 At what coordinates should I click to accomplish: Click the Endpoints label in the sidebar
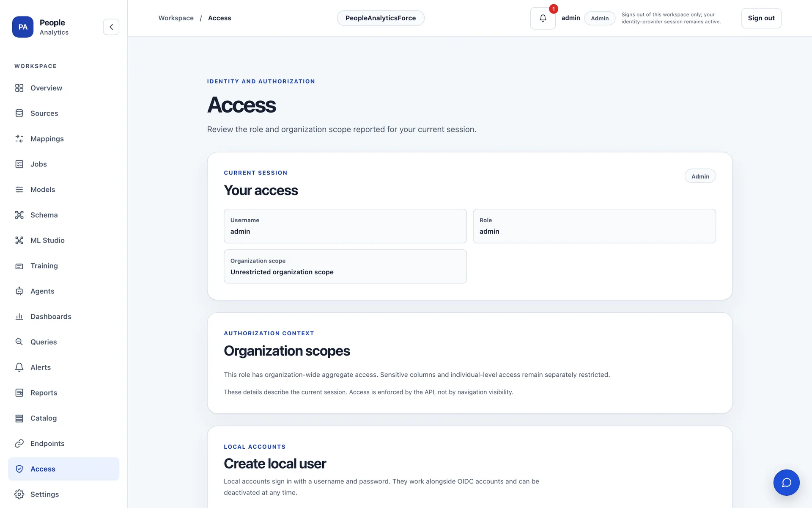pyautogui.click(x=47, y=443)
